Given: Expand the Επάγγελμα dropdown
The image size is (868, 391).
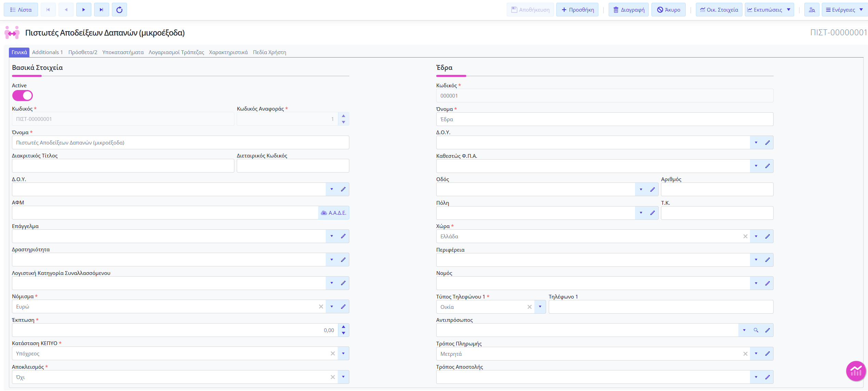Looking at the screenshot, I should [332, 236].
